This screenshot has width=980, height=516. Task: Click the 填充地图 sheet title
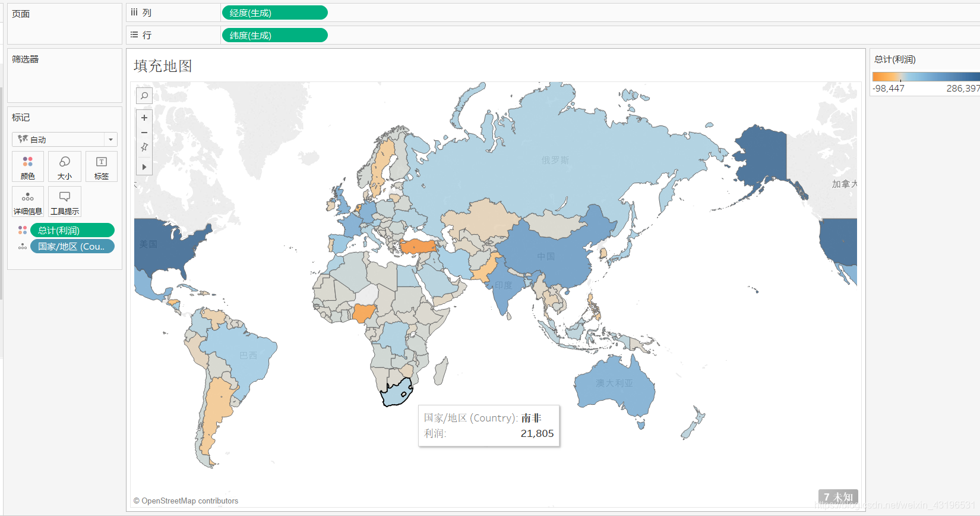click(x=163, y=66)
